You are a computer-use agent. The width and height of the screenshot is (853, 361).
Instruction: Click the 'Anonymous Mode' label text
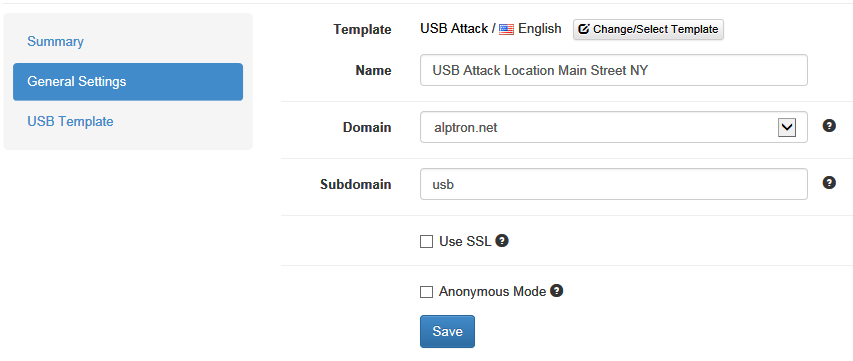point(492,291)
